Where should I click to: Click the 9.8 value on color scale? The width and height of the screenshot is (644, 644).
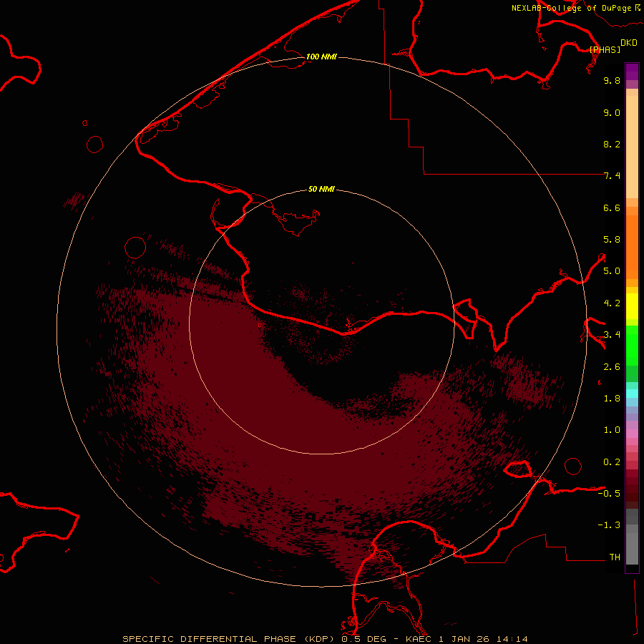[x=612, y=80]
